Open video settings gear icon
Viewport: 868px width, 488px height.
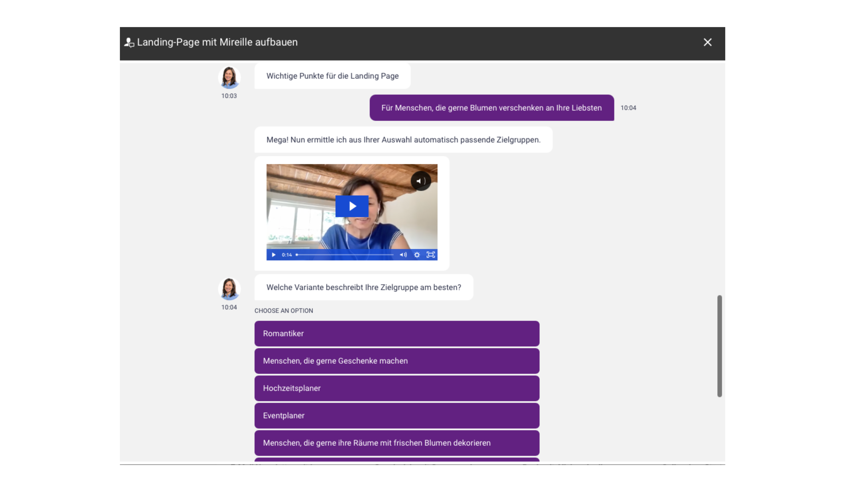[417, 255]
